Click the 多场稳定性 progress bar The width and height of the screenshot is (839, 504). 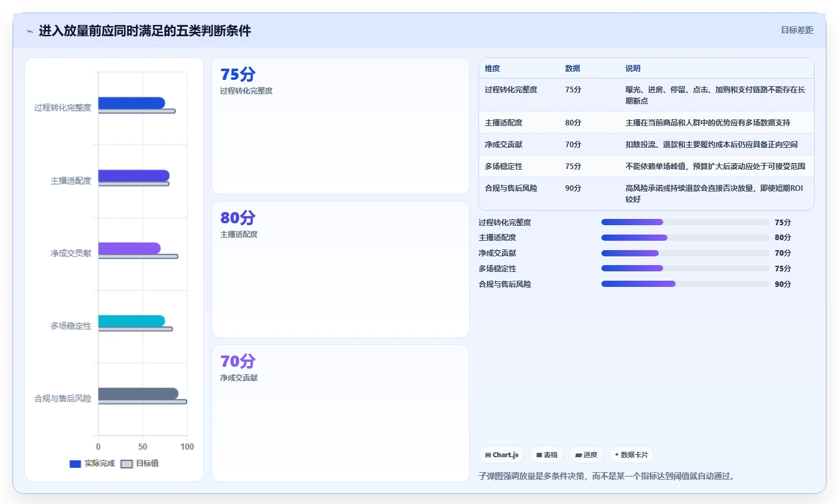coord(685,268)
